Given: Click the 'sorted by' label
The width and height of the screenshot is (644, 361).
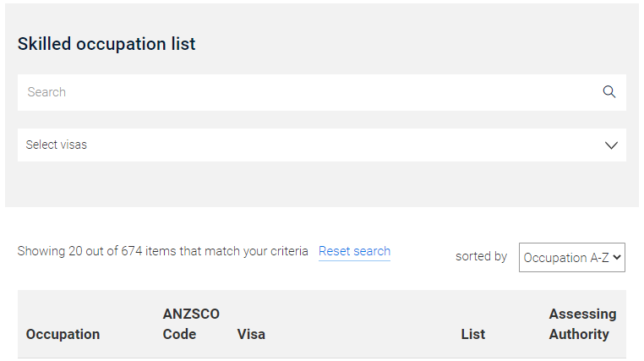Looking at the screenshot, I should [x=481, y=256].
